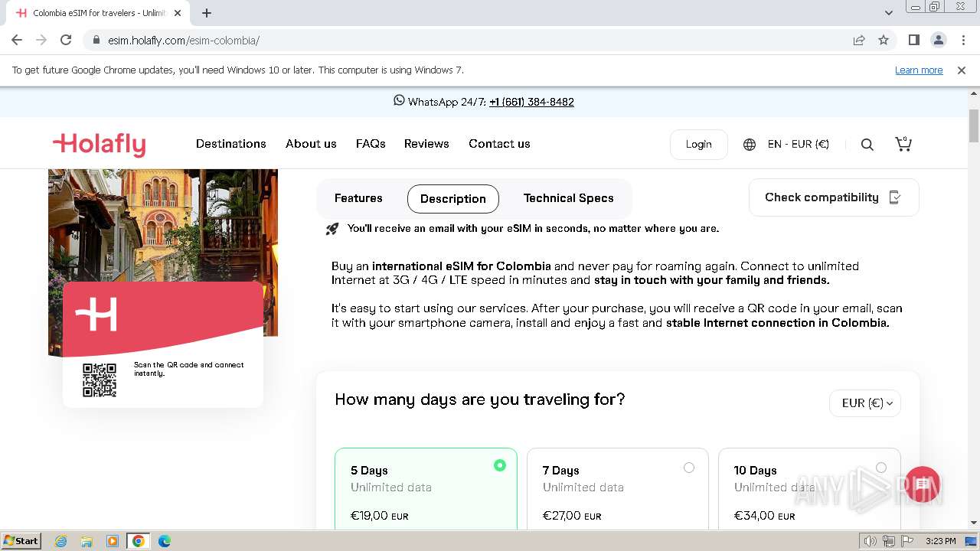The height and width of the screenshot is (551, 980).
Task: Click the €27,00 EUR price text
Action: pyautogui.click(x=572, y=516)
